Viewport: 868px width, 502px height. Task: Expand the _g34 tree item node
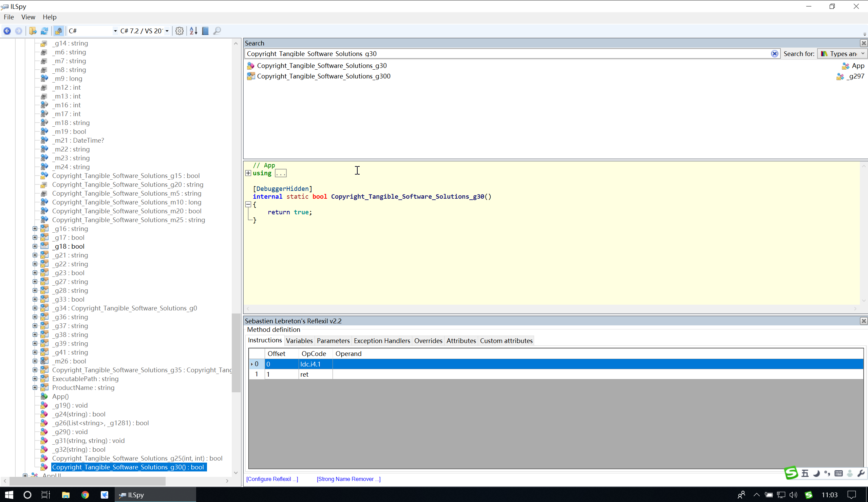(34, 308)
